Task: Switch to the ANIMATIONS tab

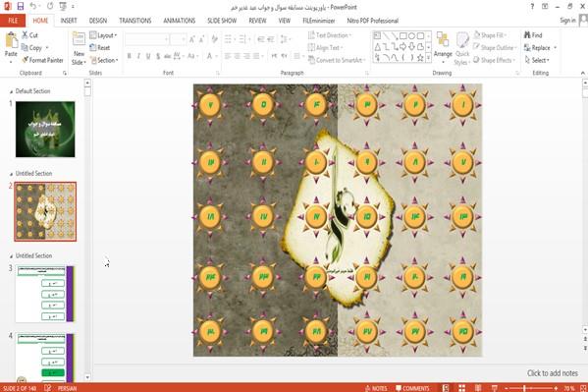Action: point(180,21)
